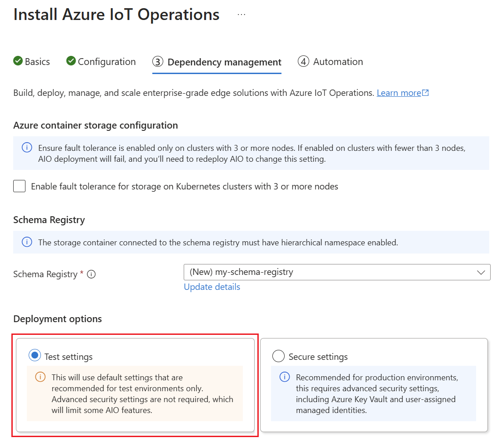Click the external link icon on Learn more
This screenshot has height=448, width=502.
tap(425, 92)
